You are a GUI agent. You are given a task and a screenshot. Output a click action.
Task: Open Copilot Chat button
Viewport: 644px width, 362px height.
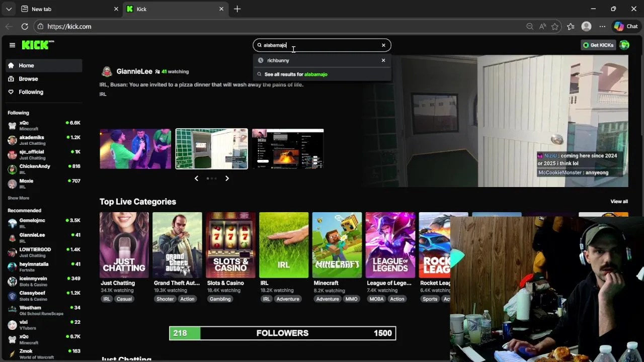[x=626, y=27]
